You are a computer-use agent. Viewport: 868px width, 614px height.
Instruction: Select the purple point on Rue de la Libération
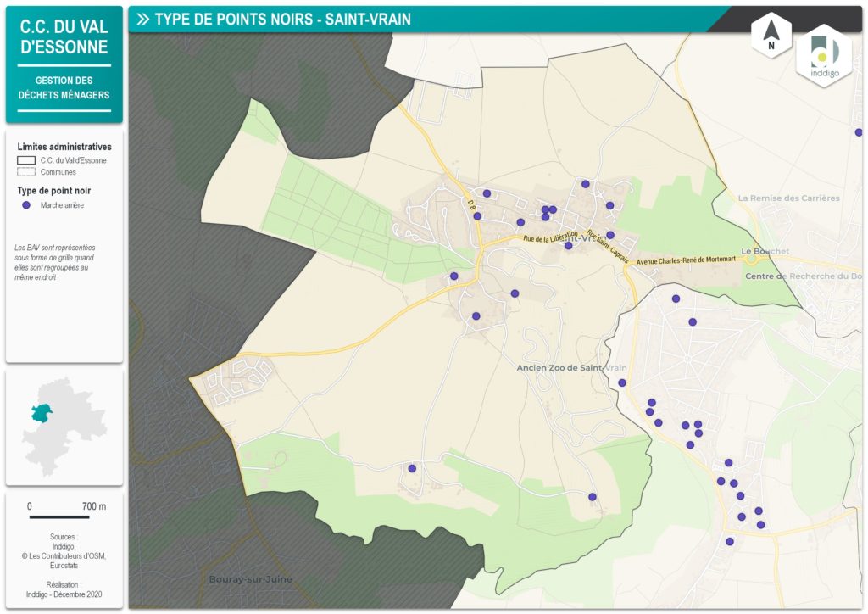[568, 246]
